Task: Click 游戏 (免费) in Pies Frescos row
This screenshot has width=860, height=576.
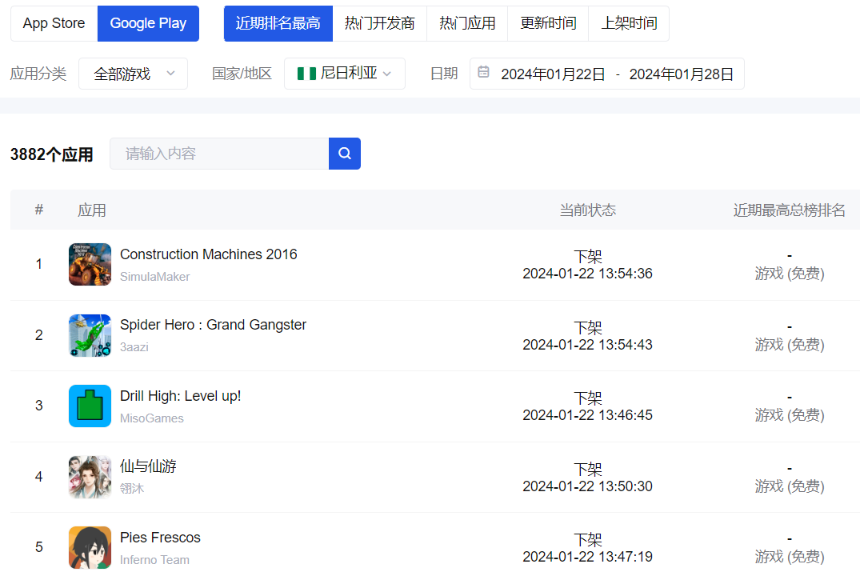Action: click(x=789, y=556)
